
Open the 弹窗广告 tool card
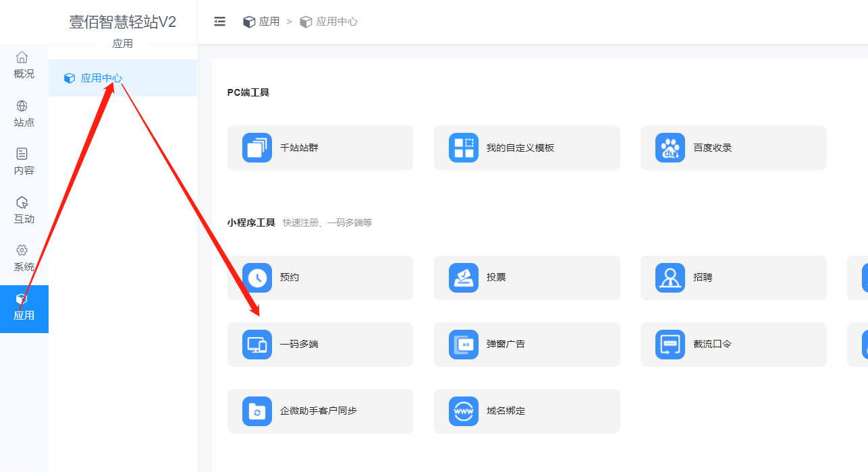(527, 345)
